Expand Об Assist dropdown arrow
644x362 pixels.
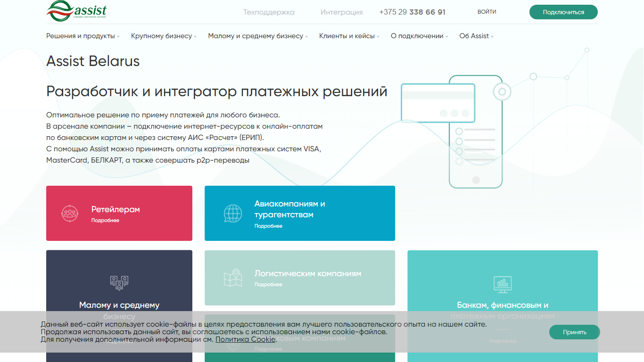tap(492, 37)
